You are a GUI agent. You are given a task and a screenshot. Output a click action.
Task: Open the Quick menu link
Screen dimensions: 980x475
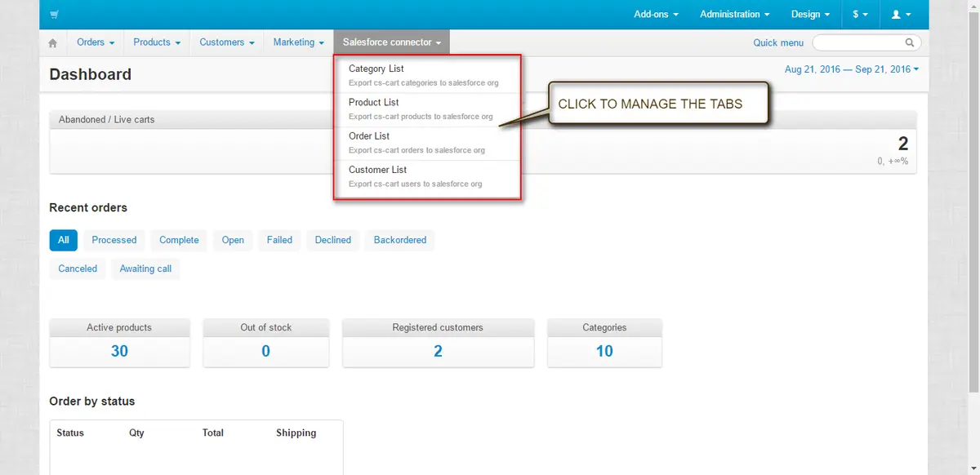point(778,42)
